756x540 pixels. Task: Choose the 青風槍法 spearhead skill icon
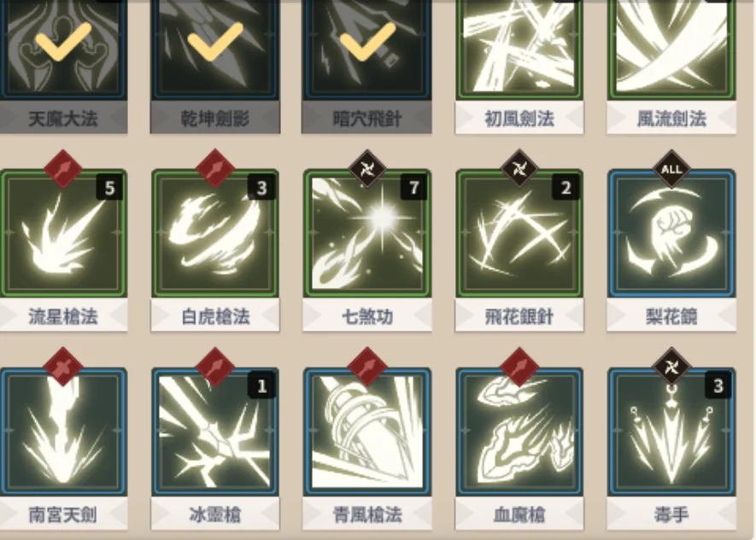(367, 432)
